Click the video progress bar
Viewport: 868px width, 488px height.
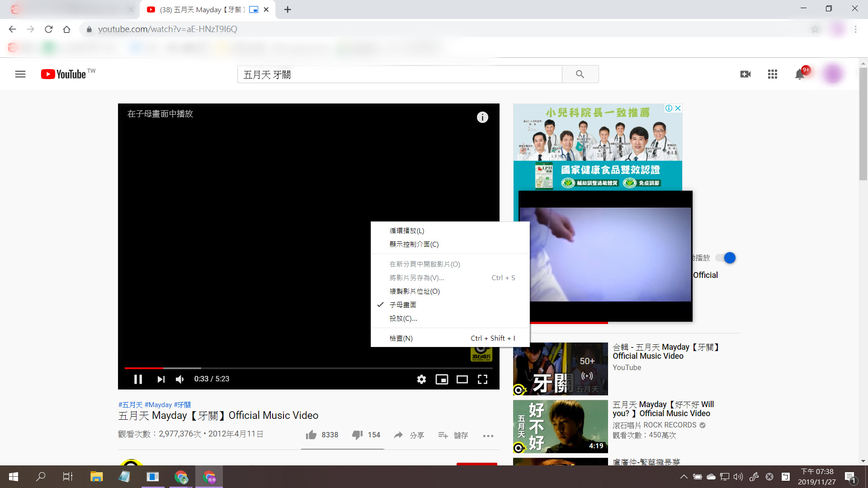tap(308, 368)
